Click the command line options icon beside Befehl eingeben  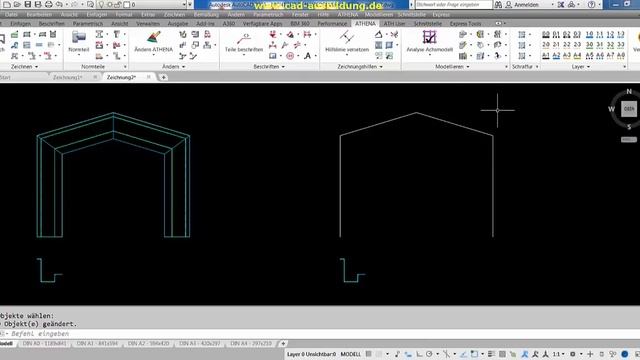coord(4,334)
